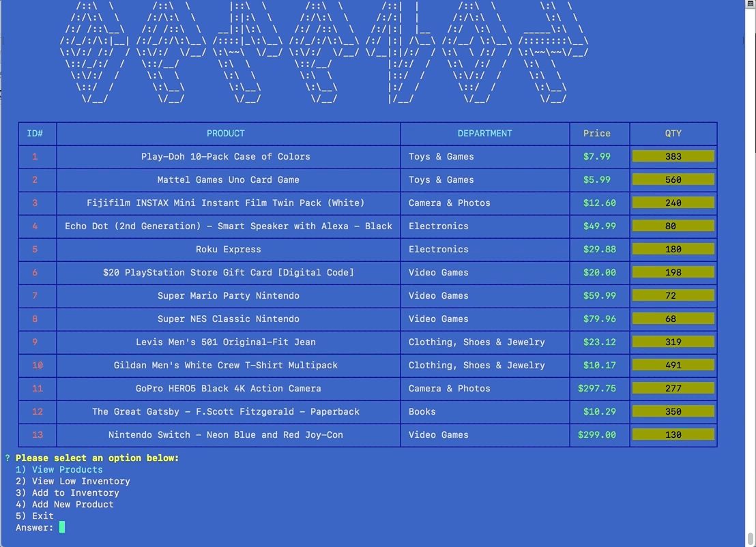Screen dimensions: 756x547
Task: Click the quantity cell showing 277
Action: point(673,388)
